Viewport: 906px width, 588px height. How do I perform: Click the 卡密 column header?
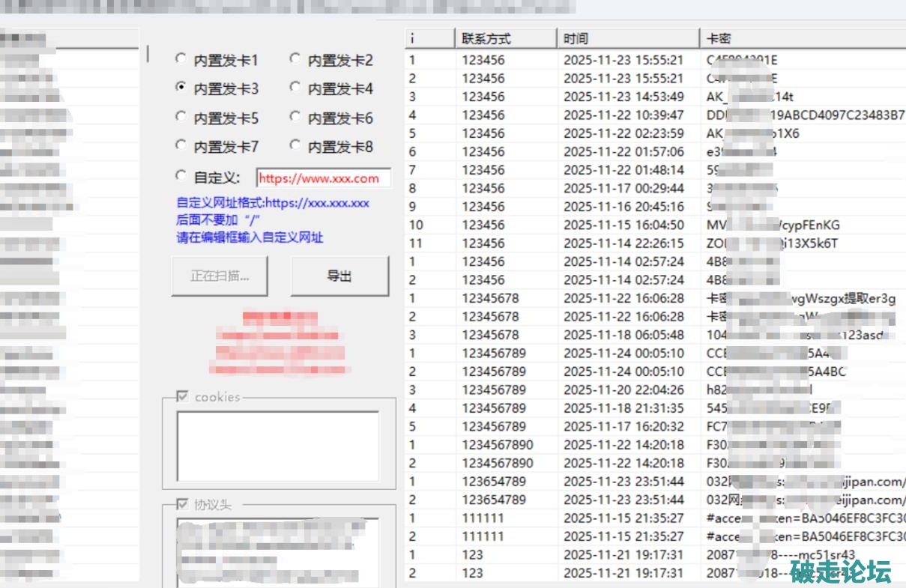(802, 38)
